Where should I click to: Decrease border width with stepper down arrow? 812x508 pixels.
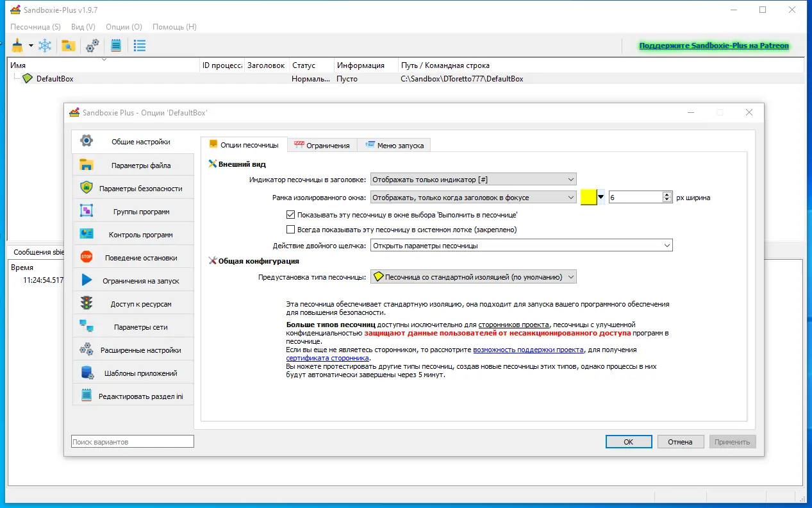[x=667, y=200]
